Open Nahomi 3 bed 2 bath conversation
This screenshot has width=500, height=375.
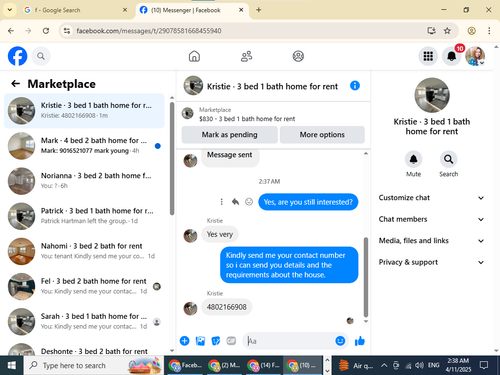click(x=84, y=251)
